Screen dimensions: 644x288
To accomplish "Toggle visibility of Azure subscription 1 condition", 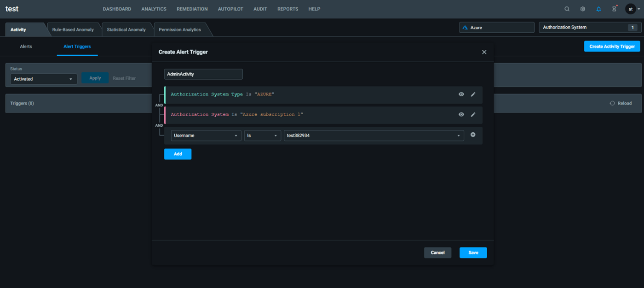I will [x=461, y=115].
